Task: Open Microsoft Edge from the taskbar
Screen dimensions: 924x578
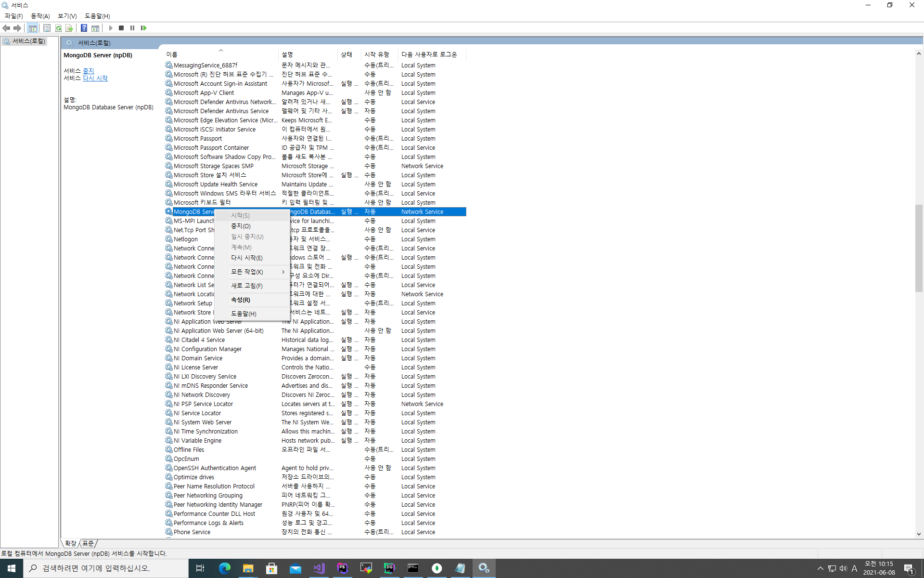Action: coord(224,568)
